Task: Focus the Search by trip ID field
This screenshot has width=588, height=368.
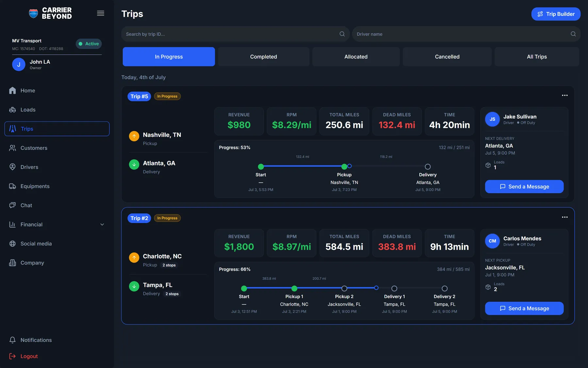Action: click(235, 34)
